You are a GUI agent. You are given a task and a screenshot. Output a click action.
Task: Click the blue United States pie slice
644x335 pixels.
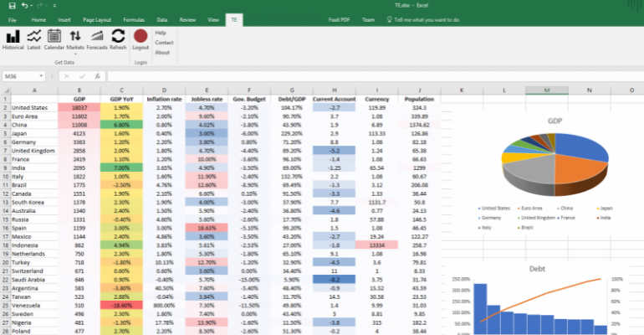[580, 147]
